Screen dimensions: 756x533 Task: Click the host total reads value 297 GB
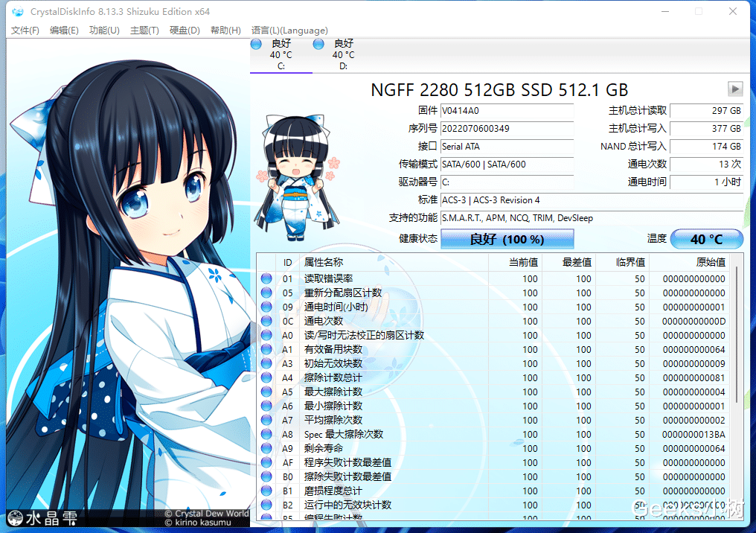[x=707, y=111]
